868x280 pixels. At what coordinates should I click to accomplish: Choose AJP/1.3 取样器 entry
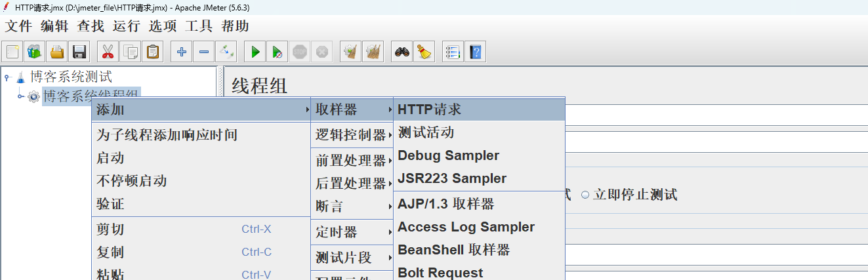[x=479, y=204]
